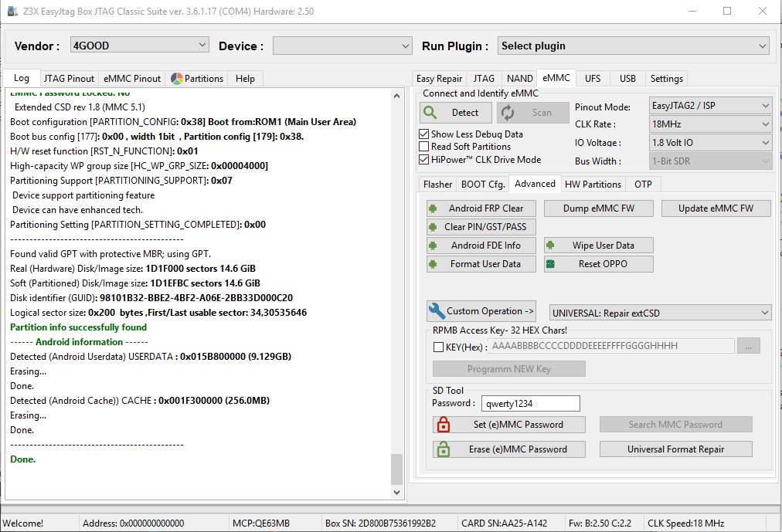Click the magnifier icon on Detect button

(x=430, y=113)
